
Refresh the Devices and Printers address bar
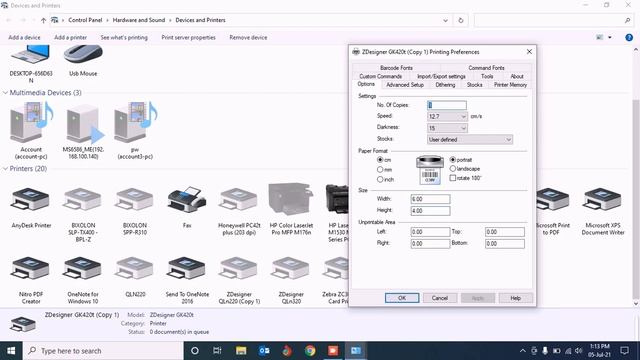click(x=461, y=20)
